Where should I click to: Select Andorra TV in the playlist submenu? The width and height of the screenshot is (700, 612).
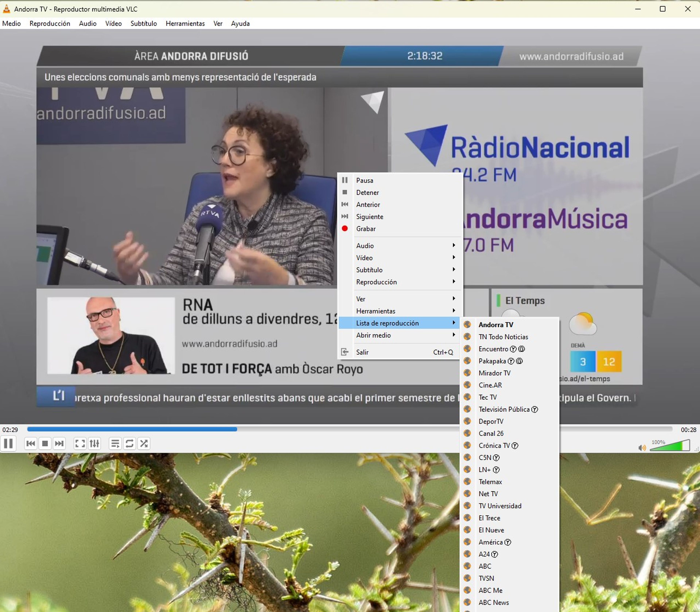point(510,325)
